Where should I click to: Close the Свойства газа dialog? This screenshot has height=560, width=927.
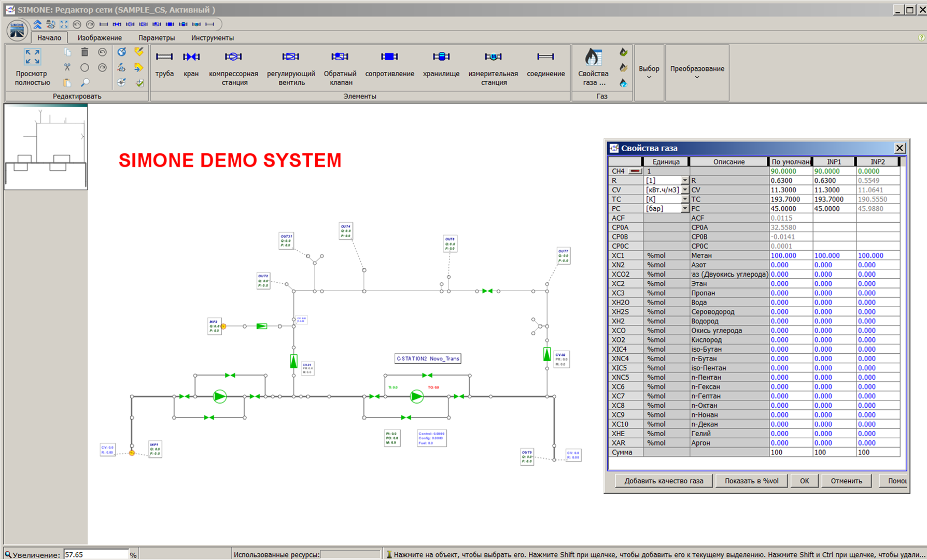click(x=900, y=148)
